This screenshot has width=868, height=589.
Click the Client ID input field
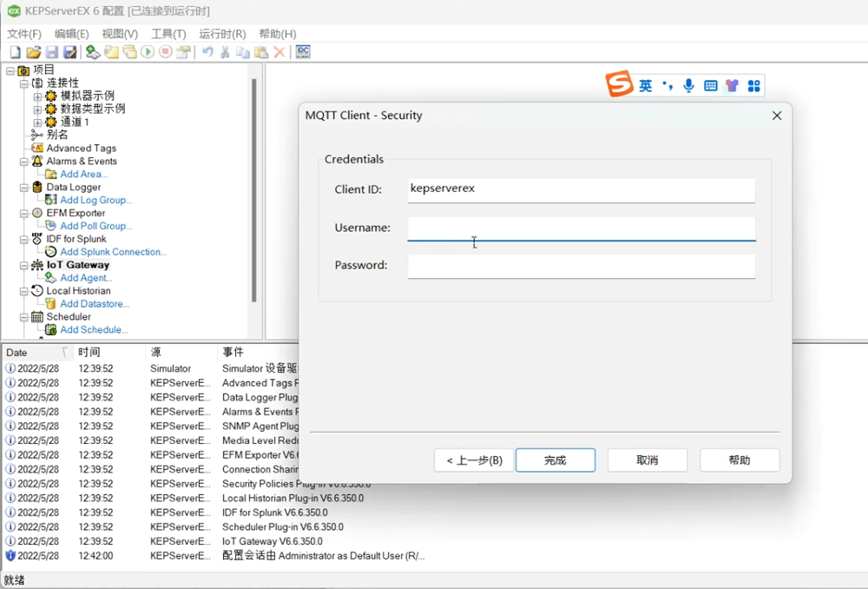[x=582, y=190]
